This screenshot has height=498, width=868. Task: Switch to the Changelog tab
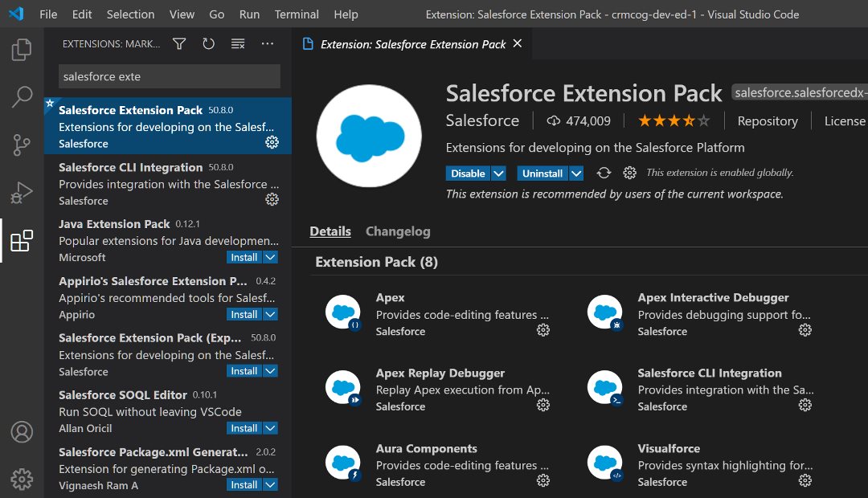coord(398,231)
